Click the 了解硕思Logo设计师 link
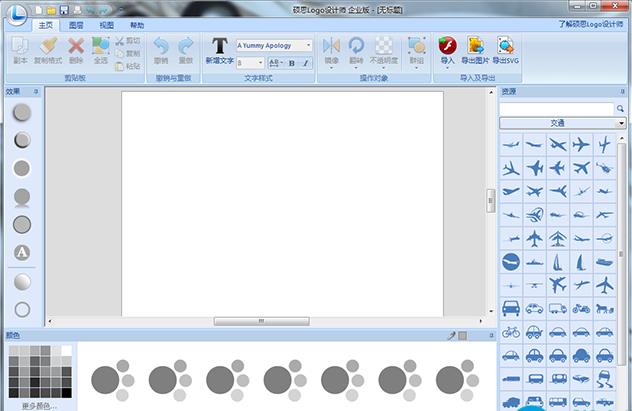This screenshot has height=411, width=632. point(590,24)
